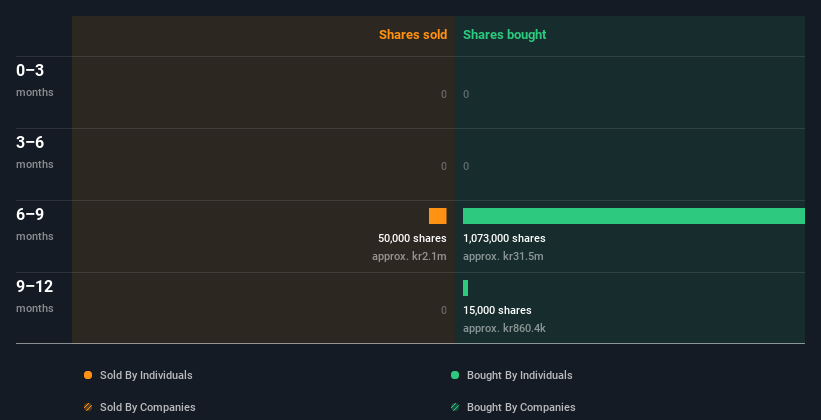Click the 1,073,000 shares text label

(504, 238)
